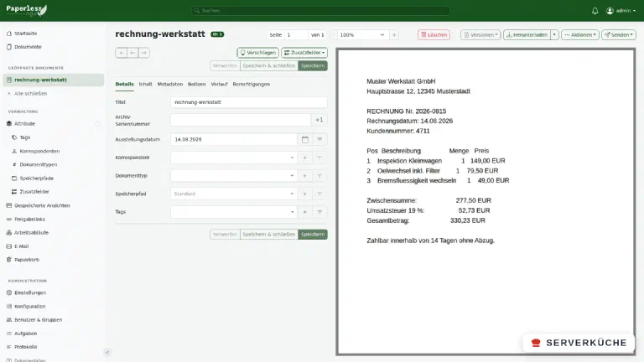The height and width of the screenshot is (362, 644).
Task: Open Korrespondenten management page
Action: click(x=39, y=151)
